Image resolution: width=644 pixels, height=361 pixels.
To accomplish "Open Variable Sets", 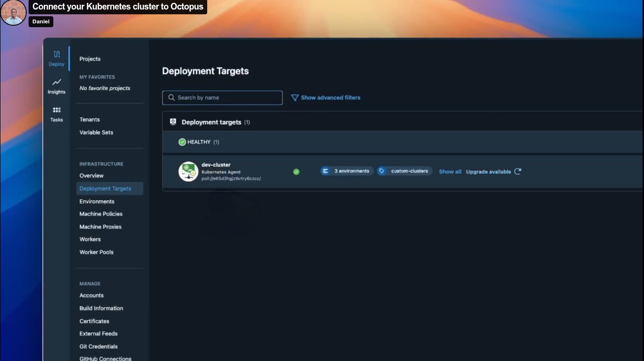I will point(96,133).
